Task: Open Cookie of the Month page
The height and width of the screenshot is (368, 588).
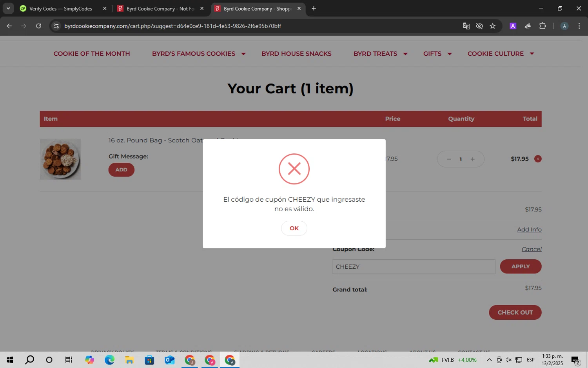Action: [x=92, y=54]
